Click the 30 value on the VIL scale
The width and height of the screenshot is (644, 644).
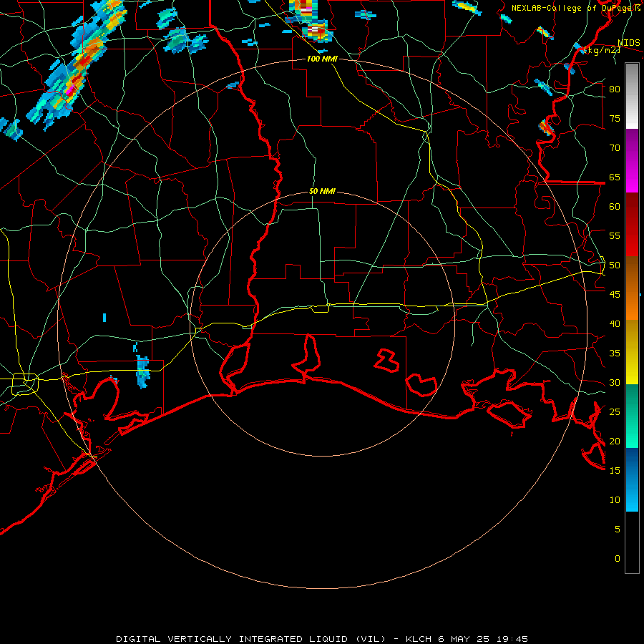click(x=615, y=382)
